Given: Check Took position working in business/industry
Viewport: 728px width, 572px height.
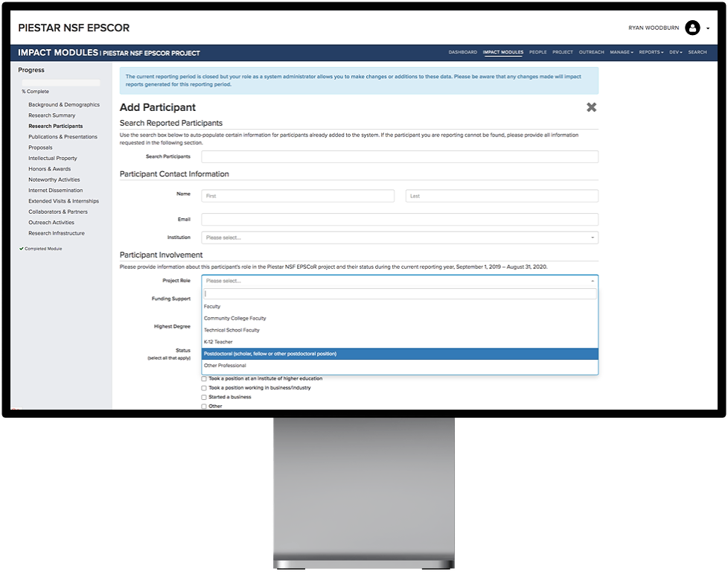Looking at the screenshot, I should click(204, 388).
